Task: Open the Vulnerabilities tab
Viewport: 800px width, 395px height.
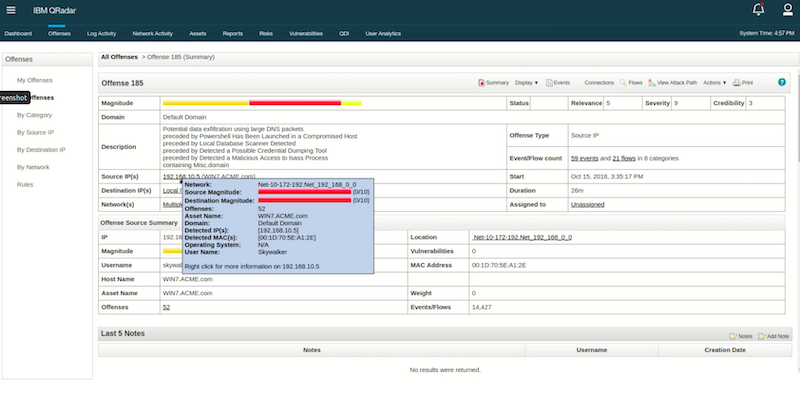Action: (x=306, y=34)
